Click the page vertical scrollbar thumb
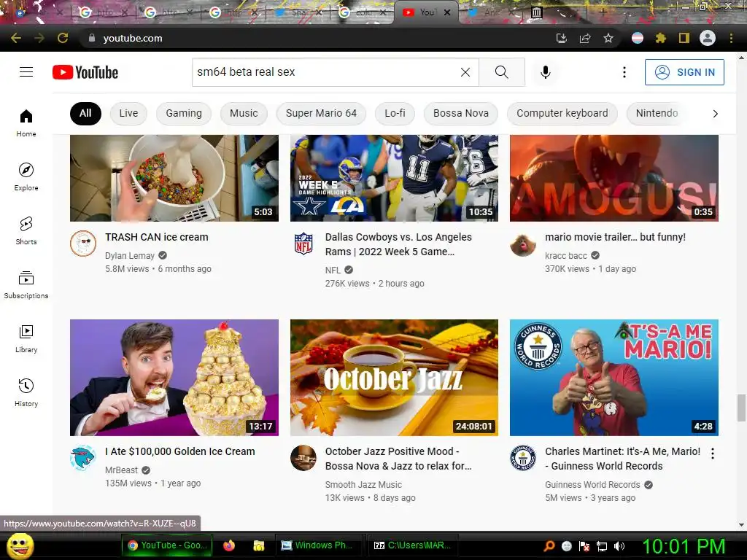 tap(741, 408)
